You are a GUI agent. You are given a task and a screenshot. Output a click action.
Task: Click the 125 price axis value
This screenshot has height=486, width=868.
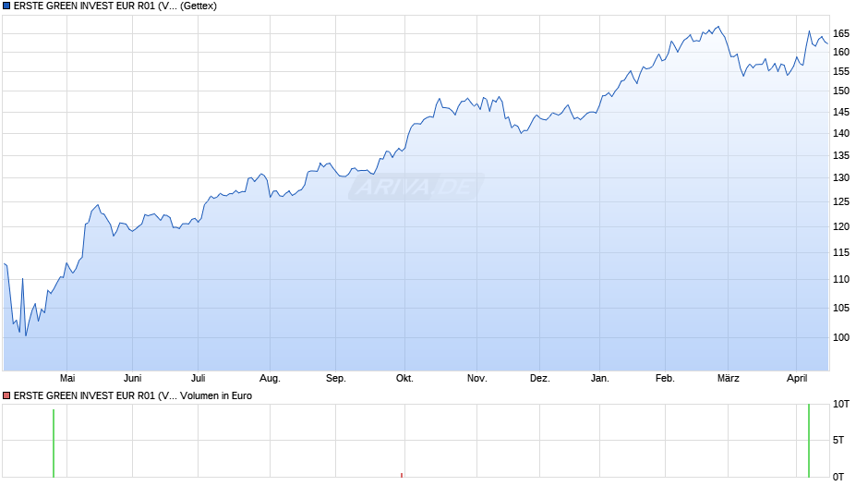(841, 201)
